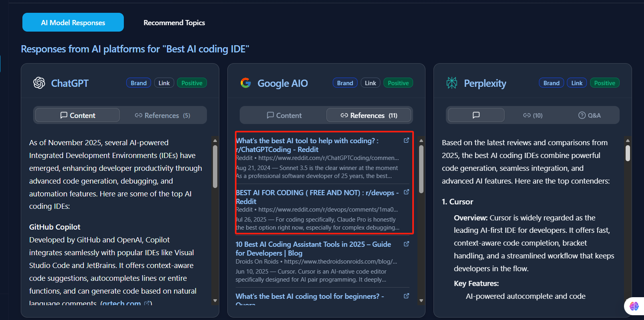644x320 pixels.
Task: Switch to ChatGPT References (5) tab
Action: click(163, 115)
